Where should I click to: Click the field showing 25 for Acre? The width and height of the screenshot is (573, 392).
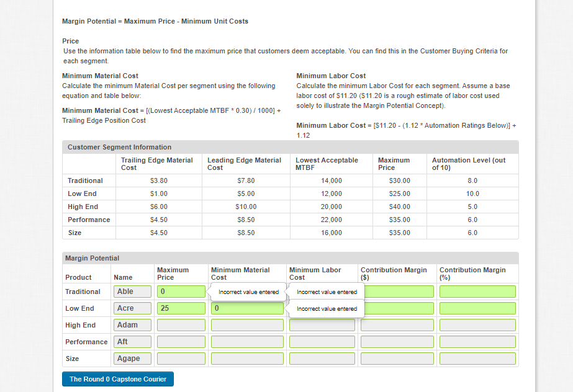coord(181,308)
